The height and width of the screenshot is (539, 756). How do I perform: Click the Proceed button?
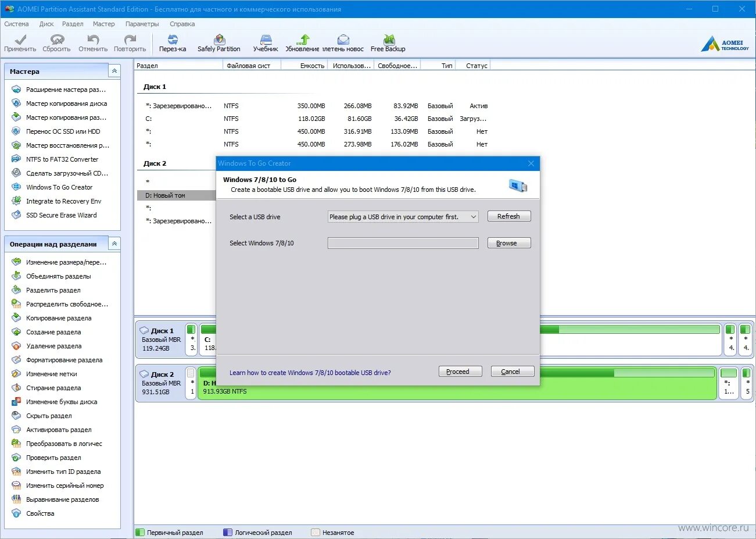click(460, 372)
